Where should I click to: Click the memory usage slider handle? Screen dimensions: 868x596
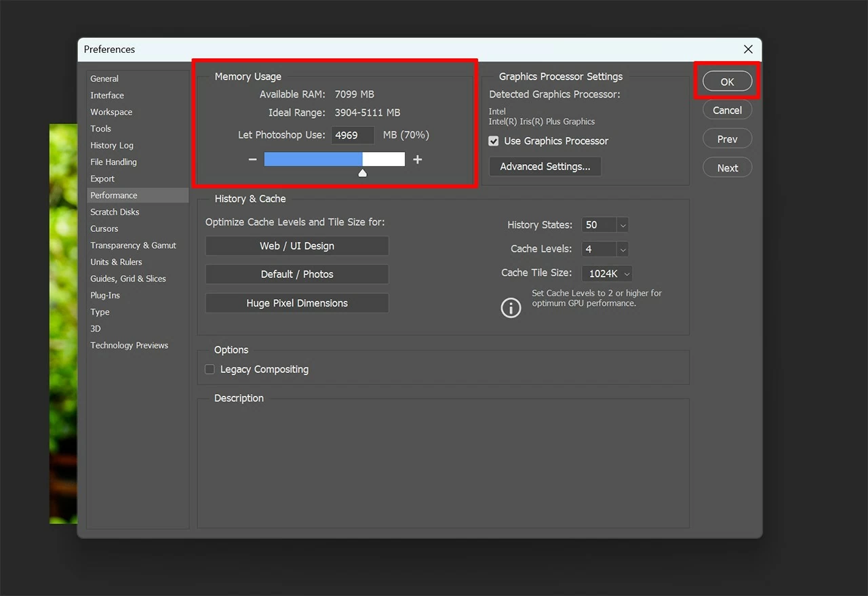pyautogui.click(x=362, y=173)
